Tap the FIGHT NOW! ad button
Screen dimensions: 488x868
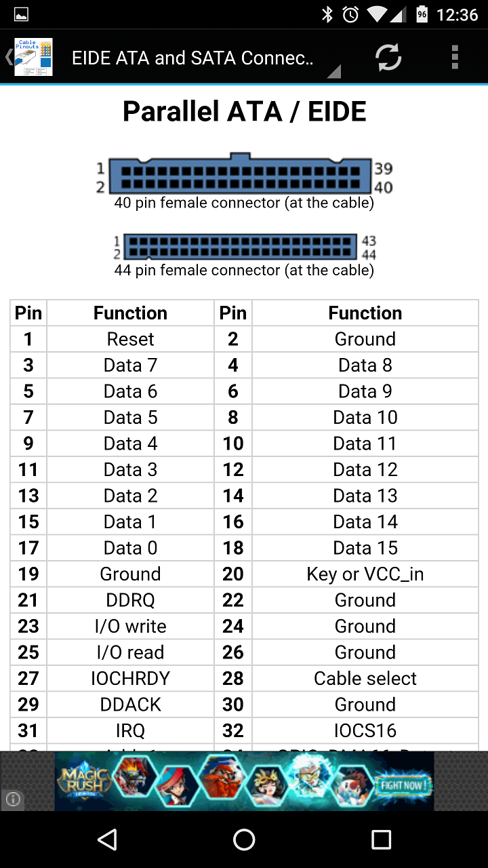coord(404,785)
